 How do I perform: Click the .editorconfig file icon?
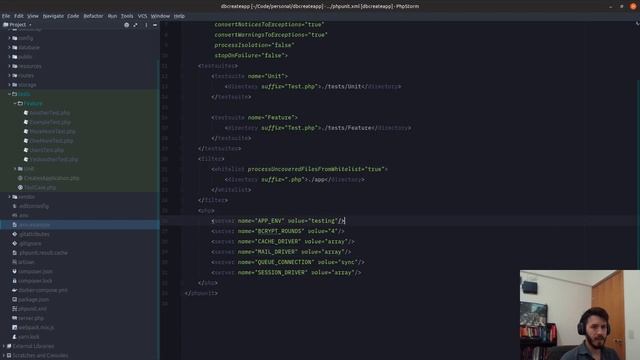[x=15, y=206]
